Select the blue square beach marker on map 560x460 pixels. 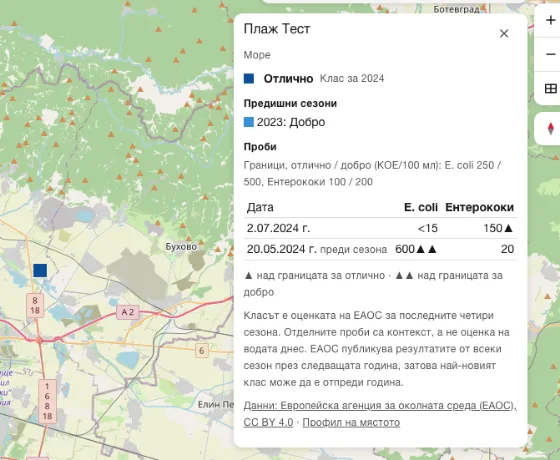tap(40, 270)
